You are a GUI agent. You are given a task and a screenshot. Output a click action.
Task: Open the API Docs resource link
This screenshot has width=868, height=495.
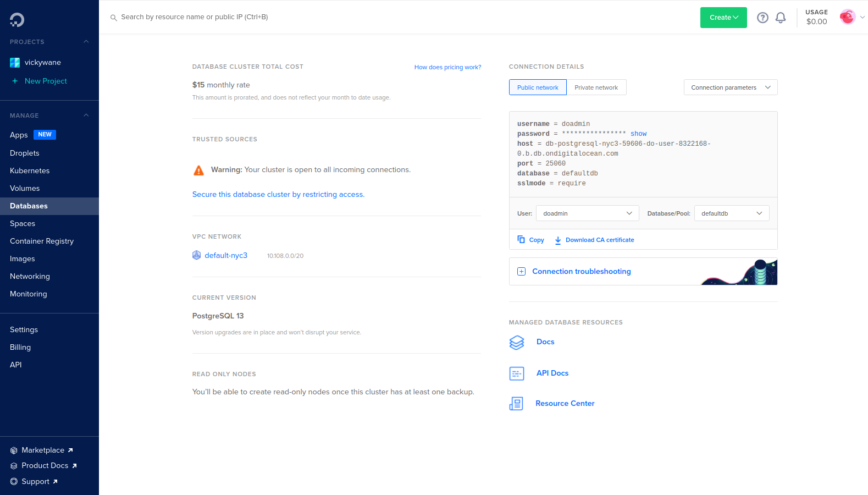pyautogui.click(x=552, y=373)
